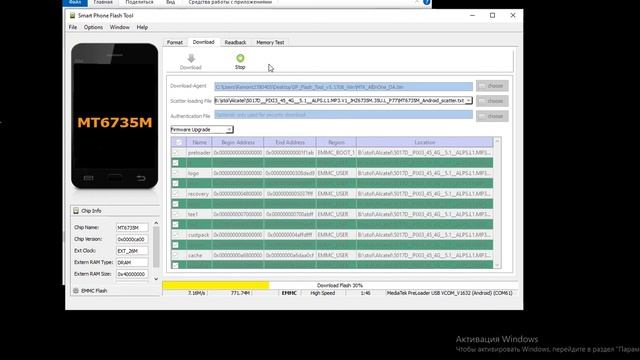Toggle the preloader row checkbox

coord(176,153)
